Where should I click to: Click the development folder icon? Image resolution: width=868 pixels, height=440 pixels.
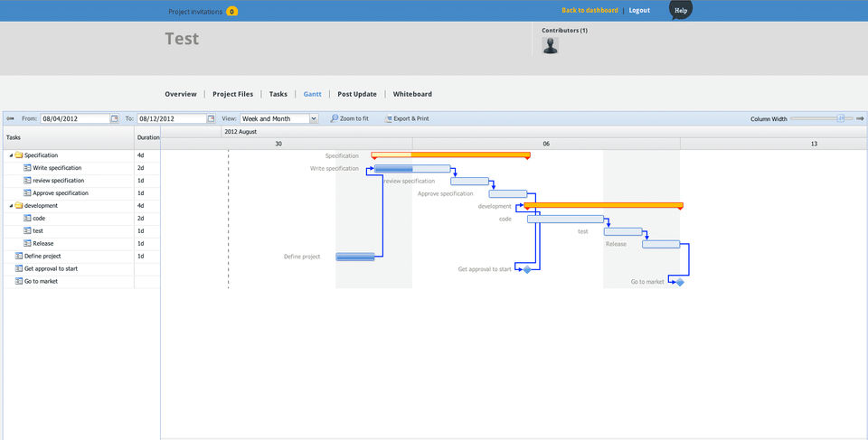tap(19, 206)
